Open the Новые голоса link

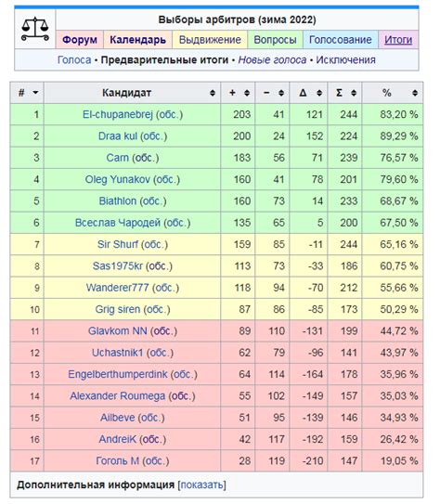coord(272,60)
